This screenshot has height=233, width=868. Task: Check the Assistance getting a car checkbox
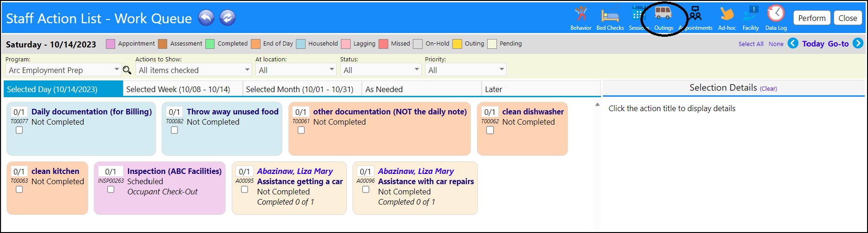click(x=244, y=189)
